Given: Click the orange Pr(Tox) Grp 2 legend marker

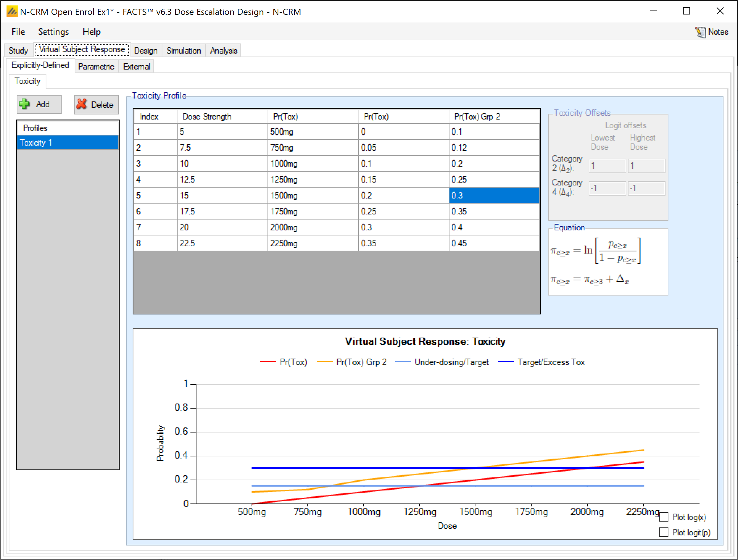Looking at the screenshot, I should click(x=324, y=362).
